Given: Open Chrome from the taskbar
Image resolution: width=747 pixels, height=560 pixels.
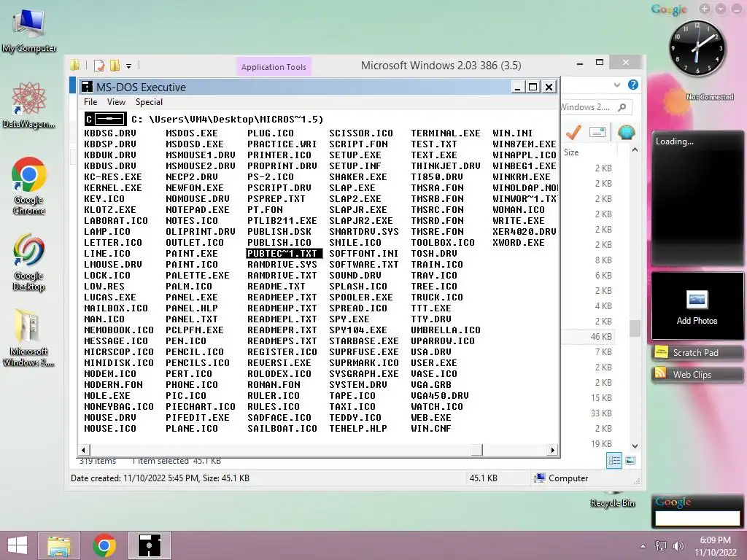Looking at the screenshot, I should 105,545.
